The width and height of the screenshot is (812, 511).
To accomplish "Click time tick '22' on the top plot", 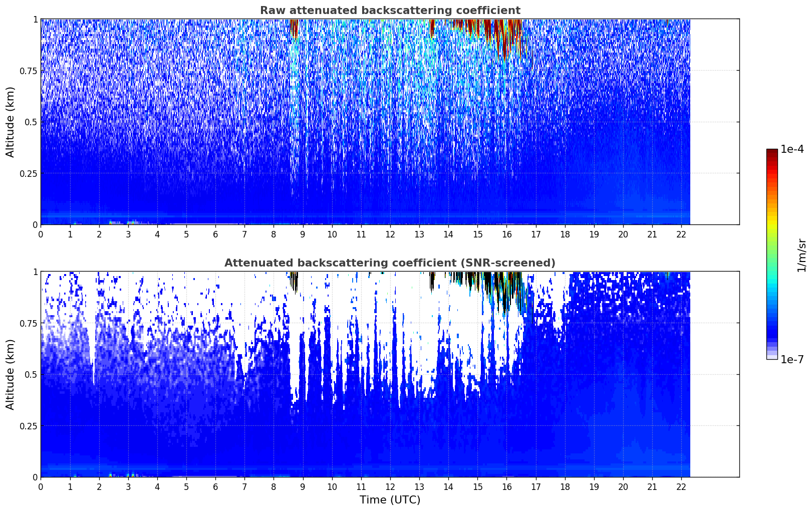I will (681, 234).
